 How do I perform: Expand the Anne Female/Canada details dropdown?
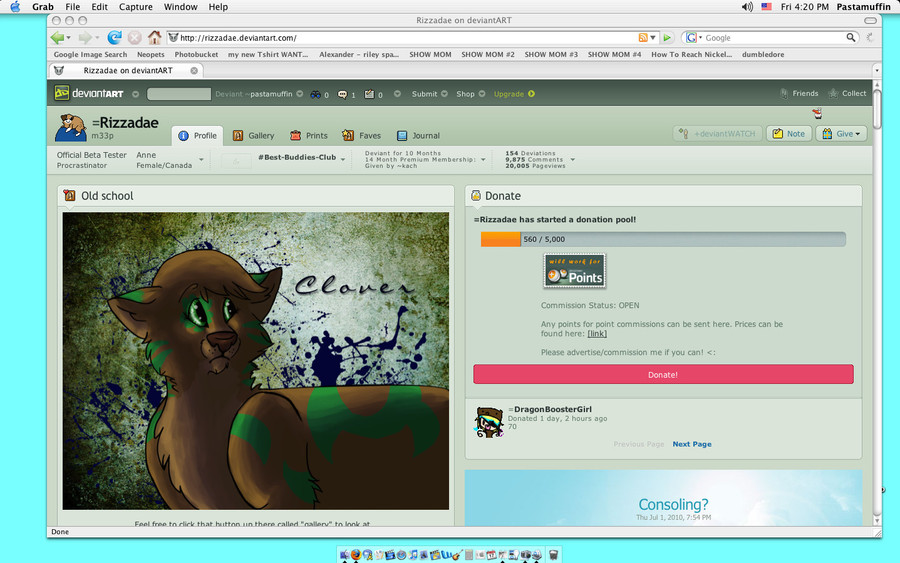[201, 160]
